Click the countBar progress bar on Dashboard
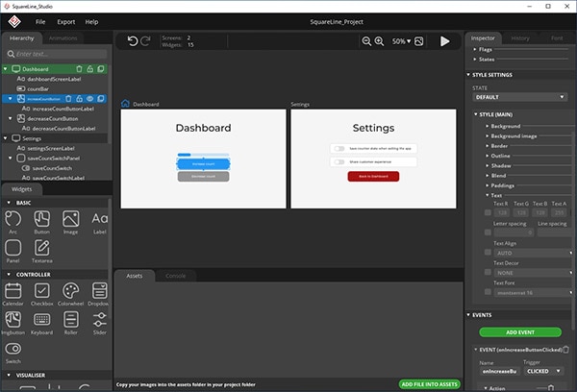This screenshot has height=392, width=577. [203, 155]
